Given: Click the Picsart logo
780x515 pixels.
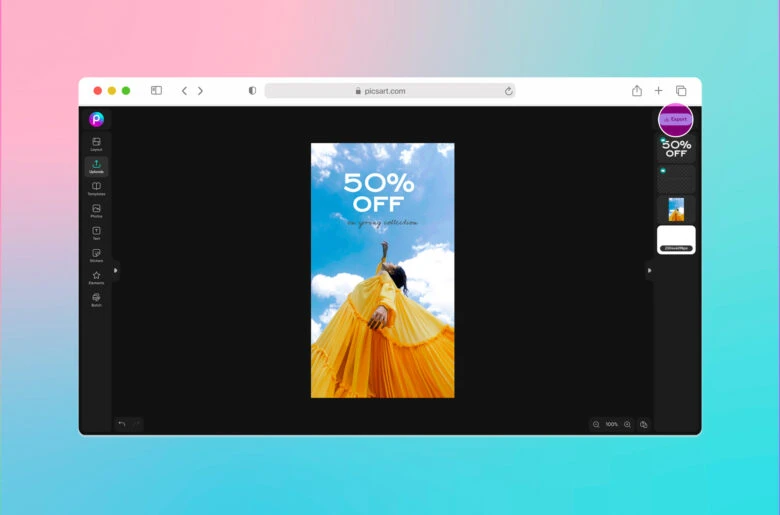Looking at the screenshot, I should click(96, 119).
